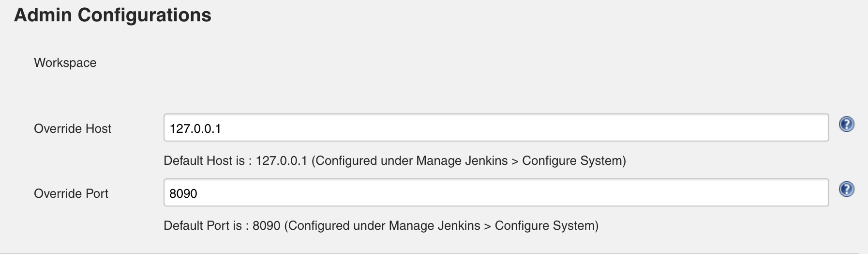The width and height of the screenshot is (868, 254).
Task: Click the Admin Configurations heading
Action: [x=113, y=15]
